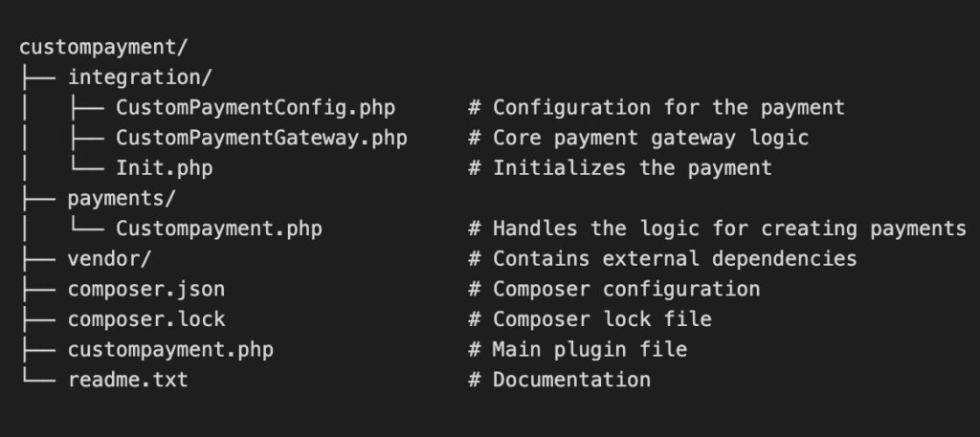Click the Init.php file name
The image size is (980, 437).
click(x=164, y=168)
